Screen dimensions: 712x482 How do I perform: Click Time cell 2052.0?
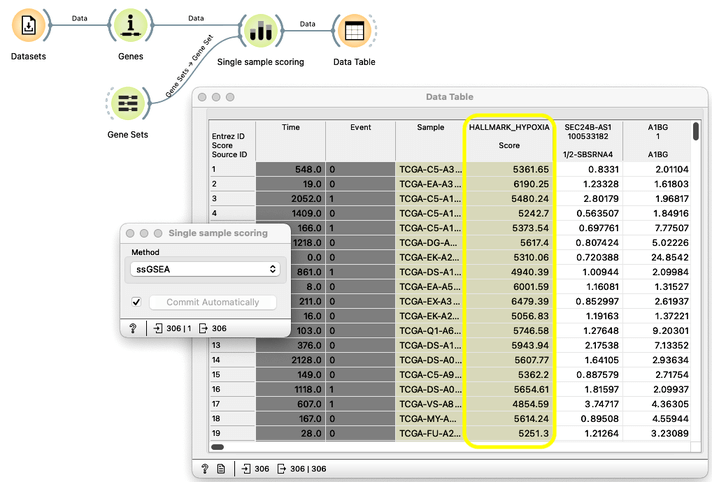coord(291,199)
